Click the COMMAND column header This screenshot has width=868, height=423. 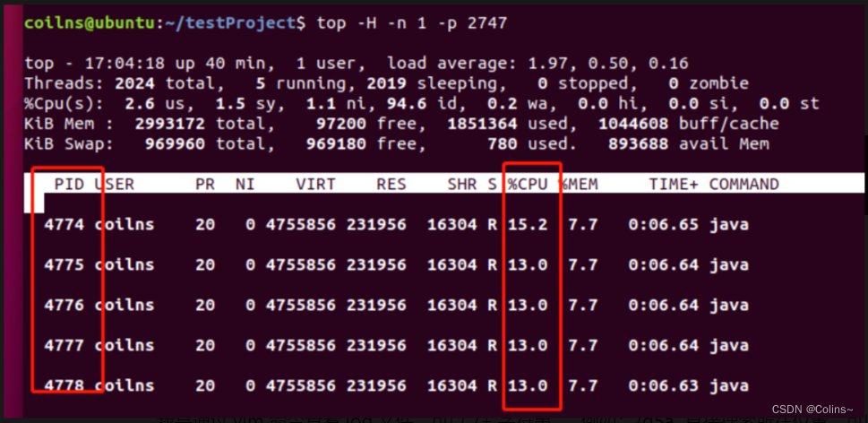pos(744,184)
